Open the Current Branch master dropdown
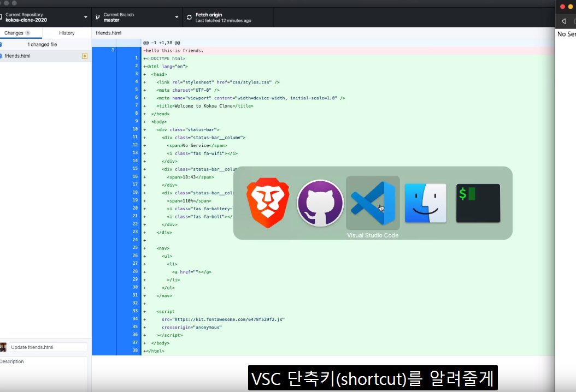This screenshot has width=576, height=392. (137, 17)
